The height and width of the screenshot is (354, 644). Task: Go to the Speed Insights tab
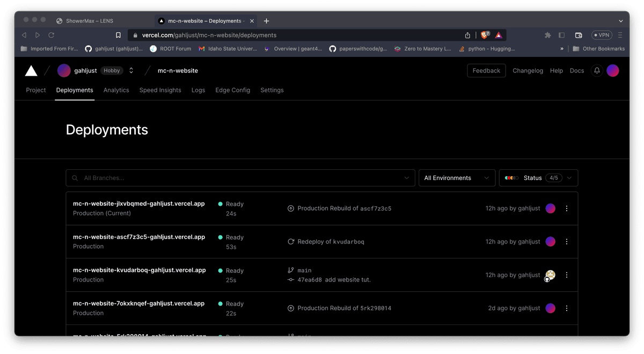point(160,90)
